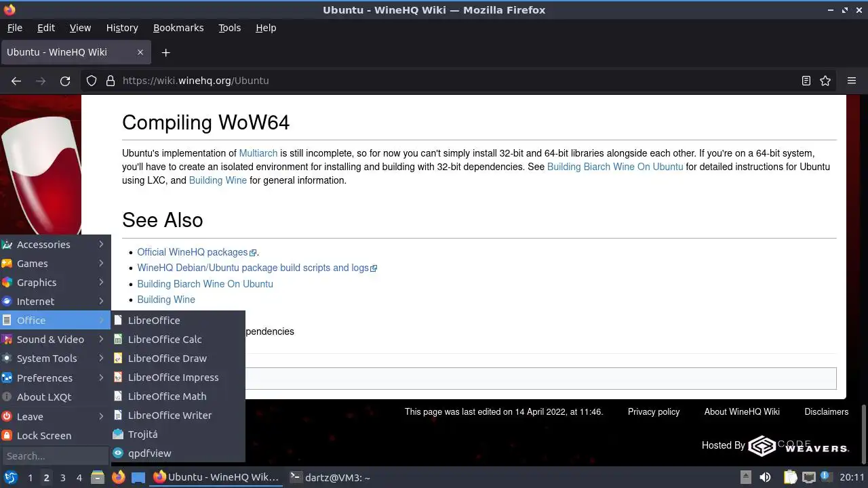Screen dimensions: 868x488
Task: Select the highlighted Office category
Action: pos(55,321)
